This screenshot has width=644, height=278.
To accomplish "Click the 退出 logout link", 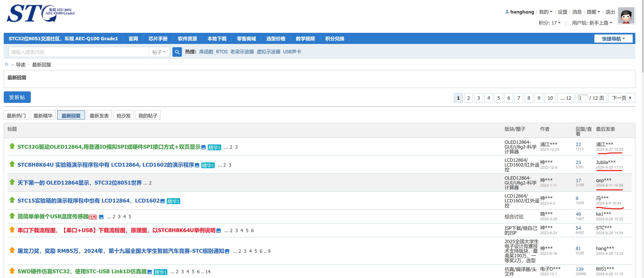I will 610,12.
